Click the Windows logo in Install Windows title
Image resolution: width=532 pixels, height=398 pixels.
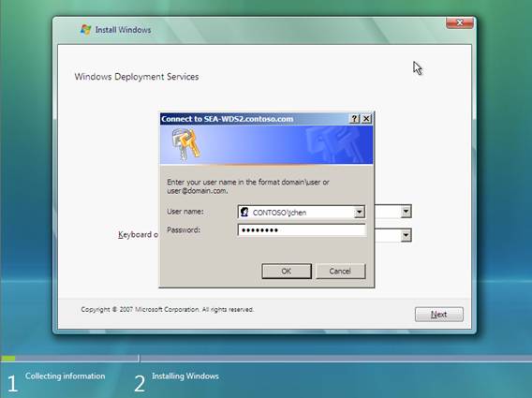pyautogui.click(x=86, y=30)
